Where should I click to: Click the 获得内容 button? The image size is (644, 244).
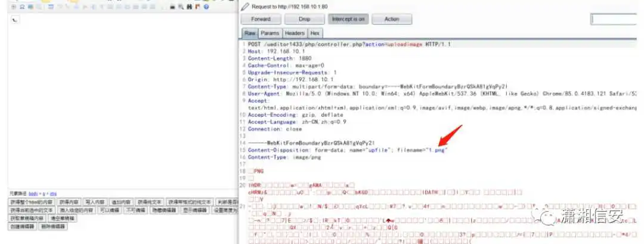(69, 202)
